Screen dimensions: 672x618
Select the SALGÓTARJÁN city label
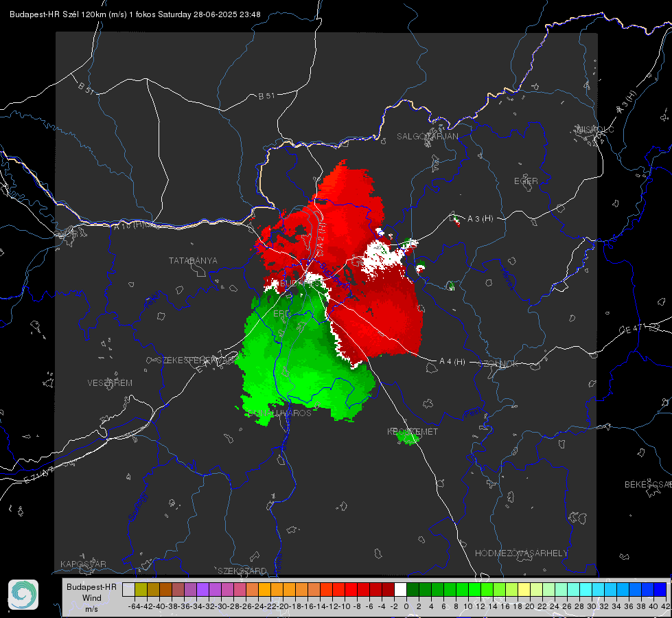(x=427, y=137)
